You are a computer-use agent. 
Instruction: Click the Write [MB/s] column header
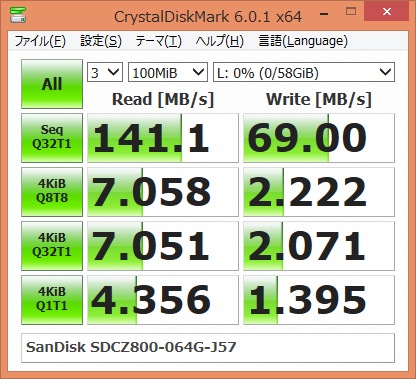319,99
